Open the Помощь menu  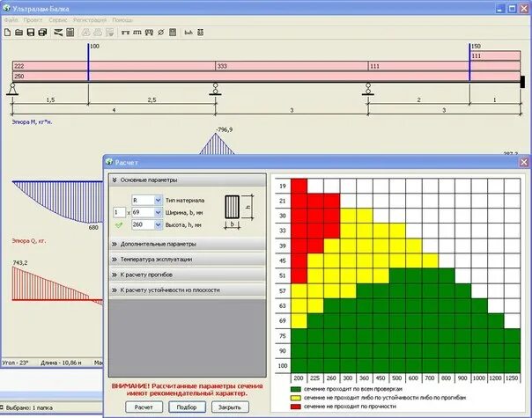[x=122, y=20]
